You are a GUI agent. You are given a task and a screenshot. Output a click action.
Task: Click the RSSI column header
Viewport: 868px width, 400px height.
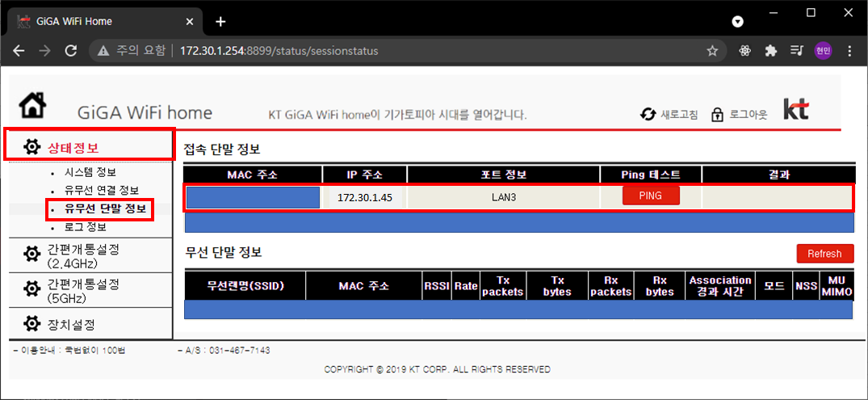(x=437, y=286)
